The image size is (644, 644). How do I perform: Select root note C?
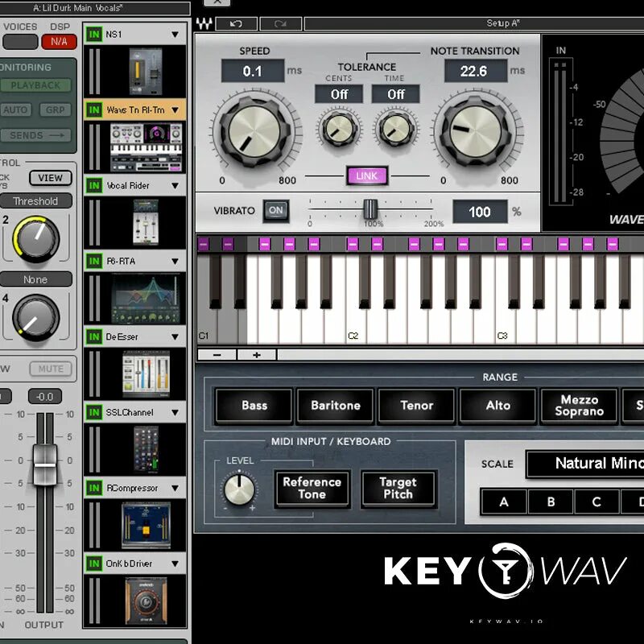tap(597, 502)
